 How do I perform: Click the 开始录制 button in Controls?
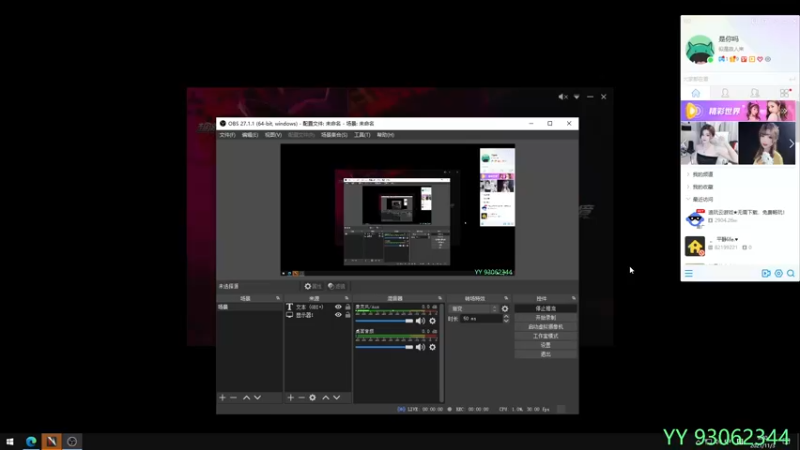pyautogui.click(x=545, y=318)
